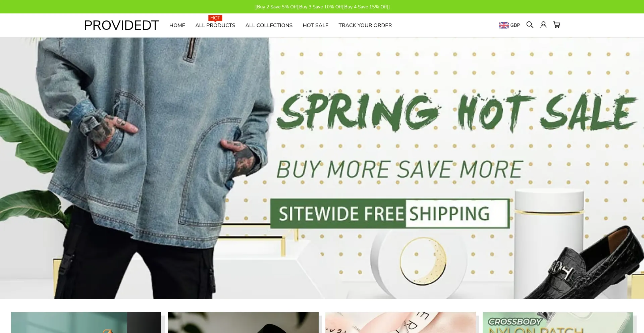Click the Spring Hot Sale headline
This screenshot has height=333, width=644.
[x=457, y=112]
